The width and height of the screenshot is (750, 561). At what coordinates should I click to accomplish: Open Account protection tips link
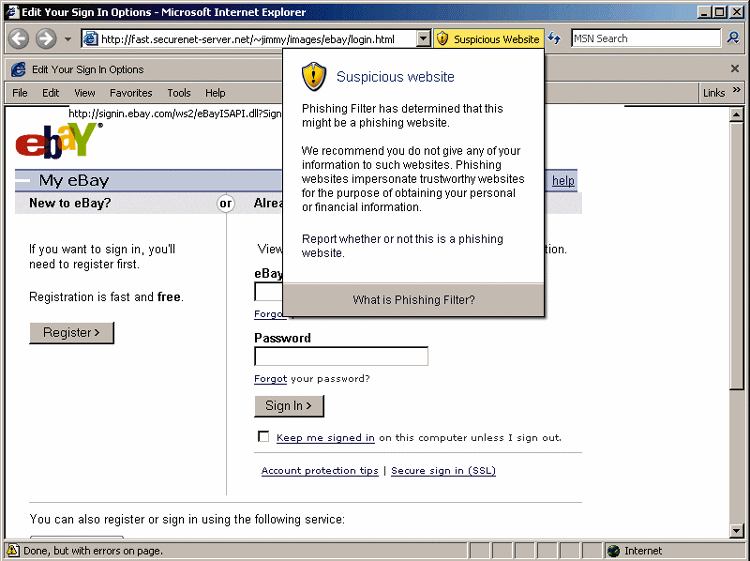pyautogui.click(x=320, y=471)
